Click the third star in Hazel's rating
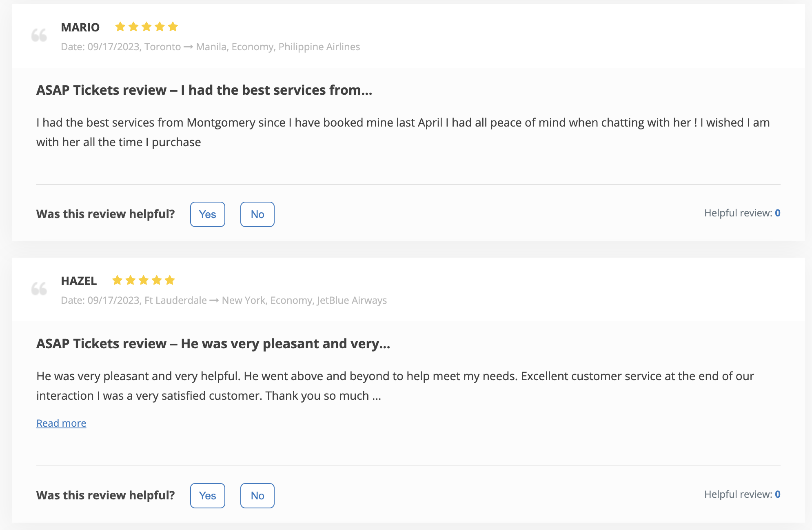 [x=143, y=280]
